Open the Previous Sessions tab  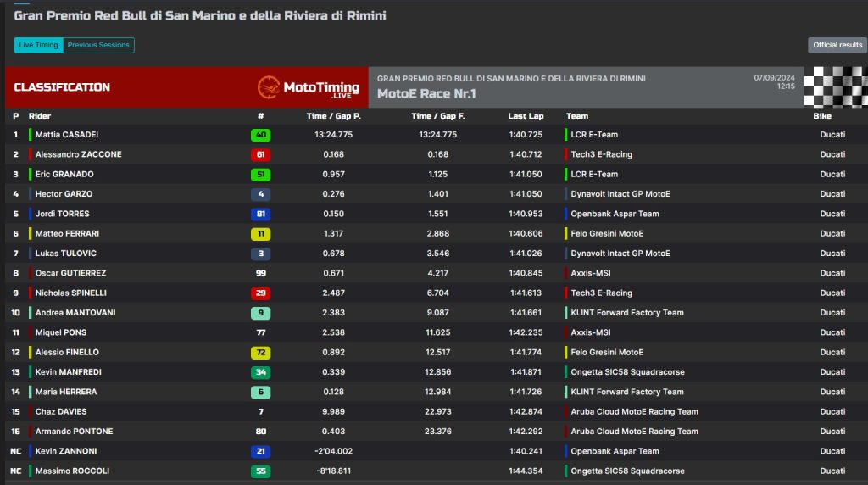(x=98, y=45)
